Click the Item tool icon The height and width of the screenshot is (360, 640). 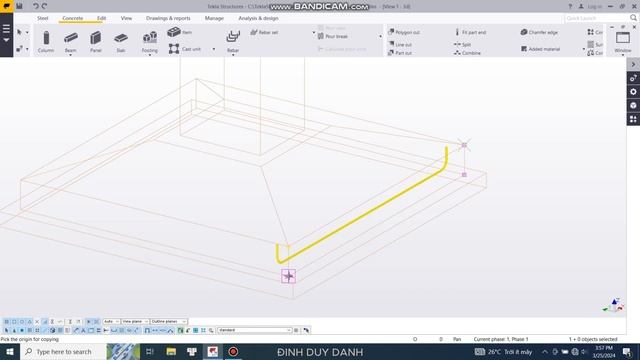point(174,32)
